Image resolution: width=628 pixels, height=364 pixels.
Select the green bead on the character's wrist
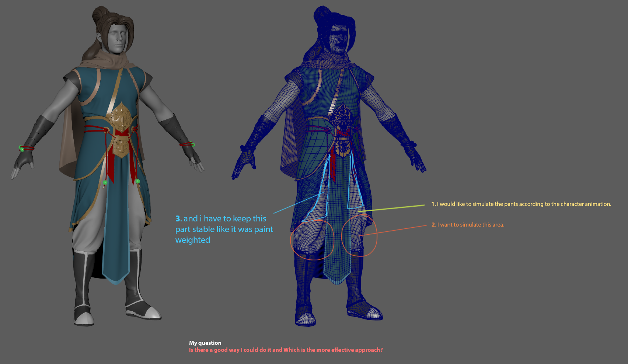(x=22, y=149)
